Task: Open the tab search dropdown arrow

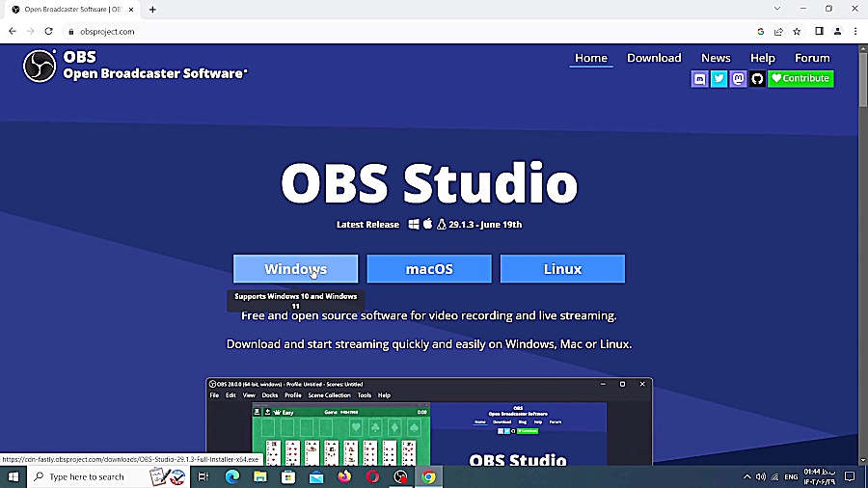Action: pyautogui.click(x=777, y=9)
